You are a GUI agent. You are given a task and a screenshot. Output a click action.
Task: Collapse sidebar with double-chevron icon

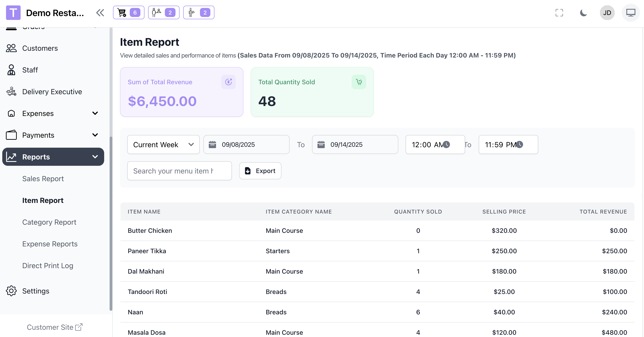(100, 12)
